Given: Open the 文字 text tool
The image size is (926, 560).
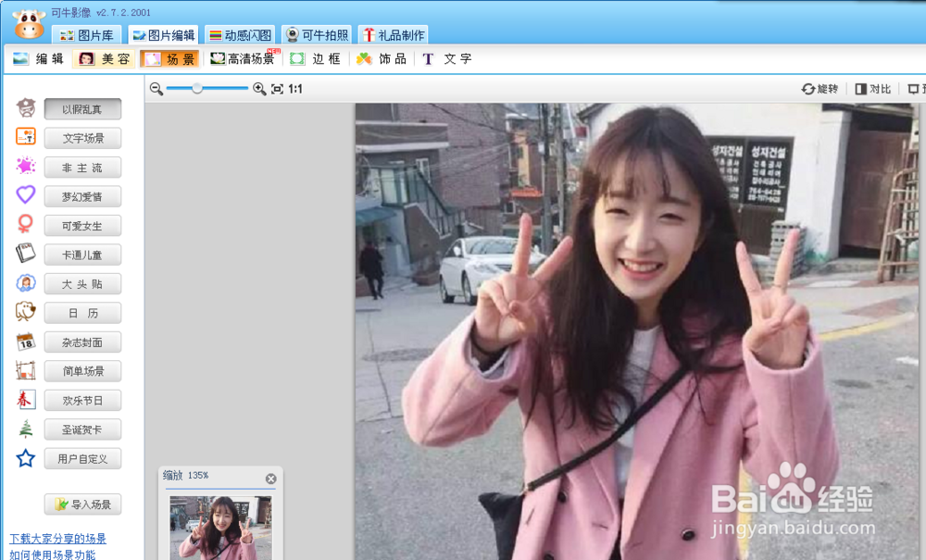Looking at the screenshot, I should 442,57.
